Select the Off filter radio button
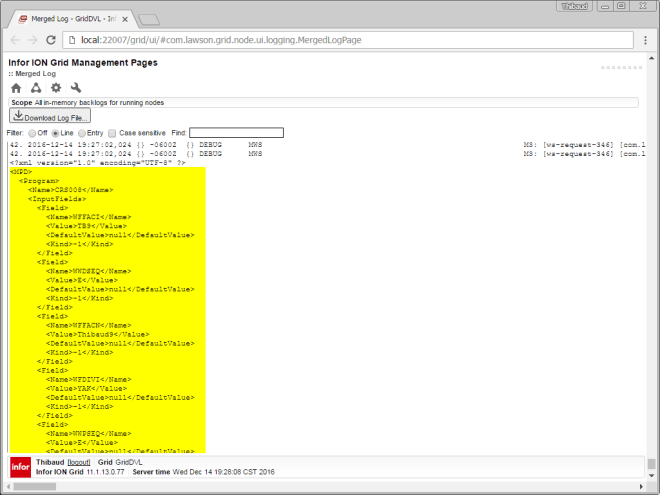The image size is (660, 495). pyautogui.click(x=32, y=133)
